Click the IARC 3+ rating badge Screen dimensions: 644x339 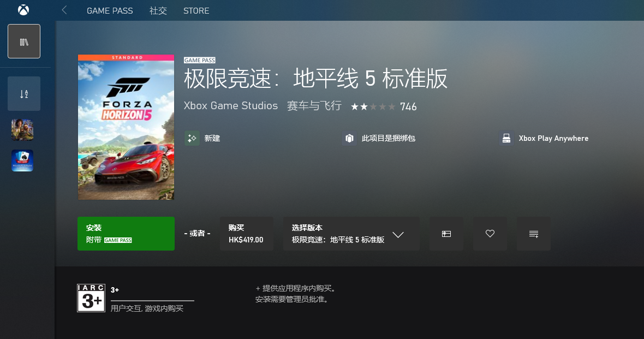91,298
